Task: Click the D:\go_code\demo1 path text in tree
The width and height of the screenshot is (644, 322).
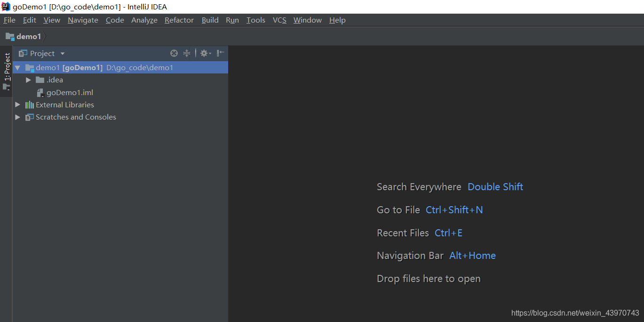Action: pos(140,68)
